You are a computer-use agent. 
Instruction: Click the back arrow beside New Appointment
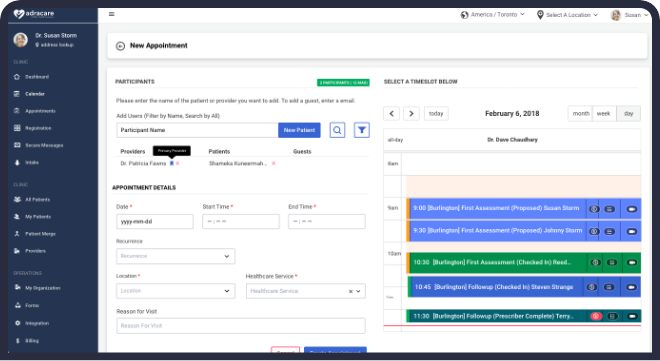tap(120, 46)
